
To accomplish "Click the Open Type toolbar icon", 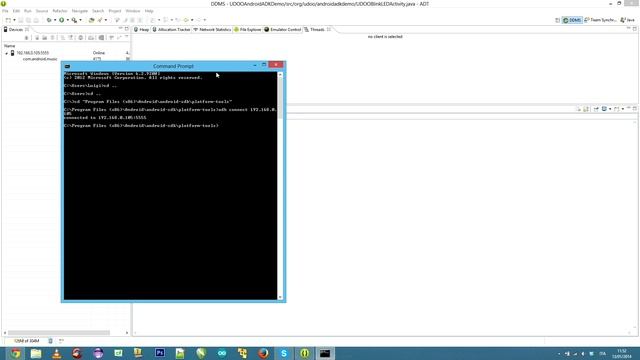I will 91,20.
